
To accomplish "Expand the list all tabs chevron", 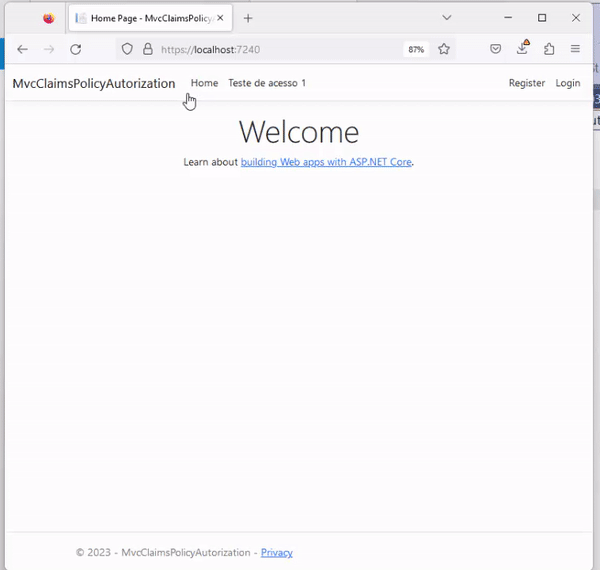I will click(447, 18).
